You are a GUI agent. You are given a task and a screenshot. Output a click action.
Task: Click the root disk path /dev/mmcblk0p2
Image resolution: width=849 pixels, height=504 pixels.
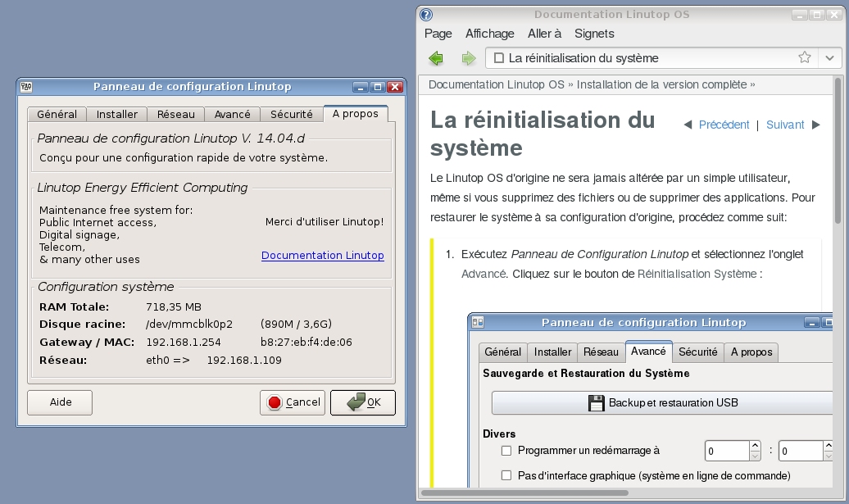[x=189, y=325]
